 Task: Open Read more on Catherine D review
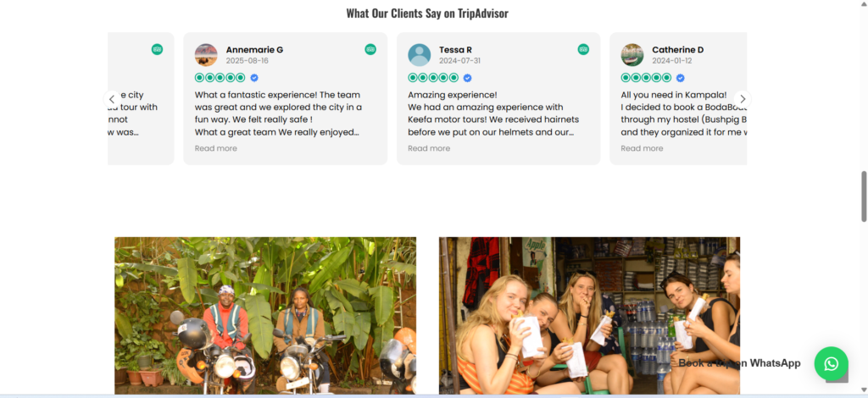[642, 148]
